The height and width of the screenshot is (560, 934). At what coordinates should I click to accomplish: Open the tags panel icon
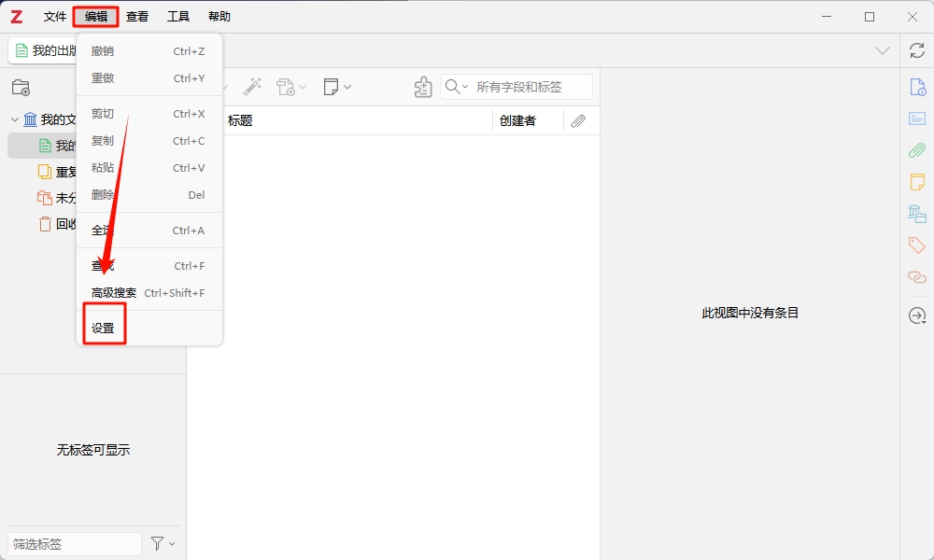tap(916, 245)
